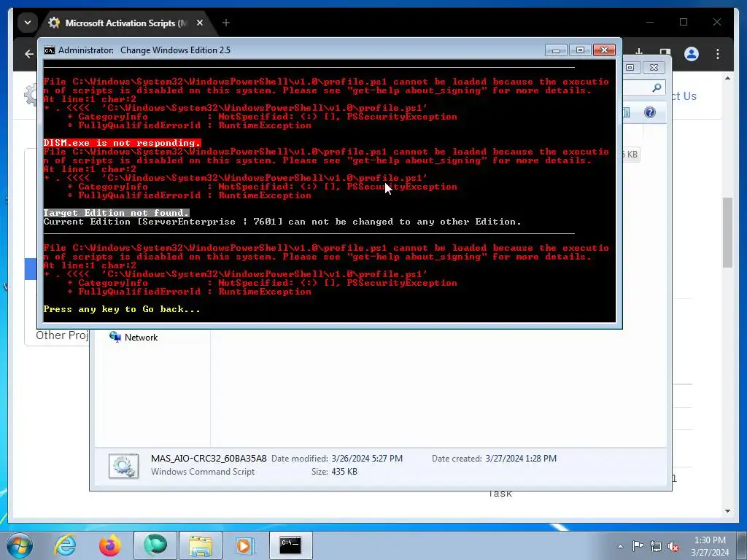
Task: Click the MAS_AIO-CRC32_60BA35A8 file name
Action: point(209,459)
